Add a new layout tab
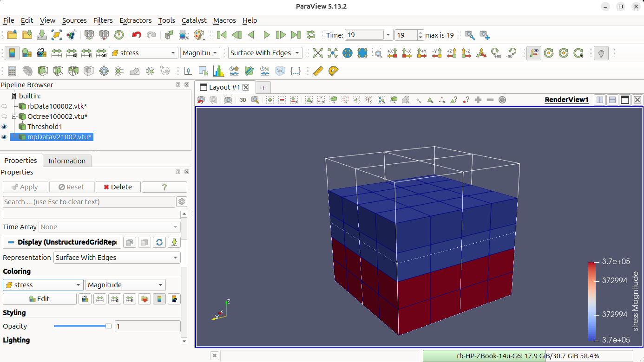 pos(263,88)
